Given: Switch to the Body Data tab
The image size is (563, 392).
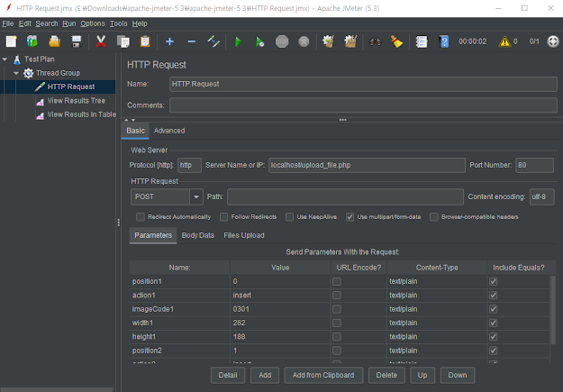Looking at the screenshot, I should pyautogui.click(x=198, y=236).
